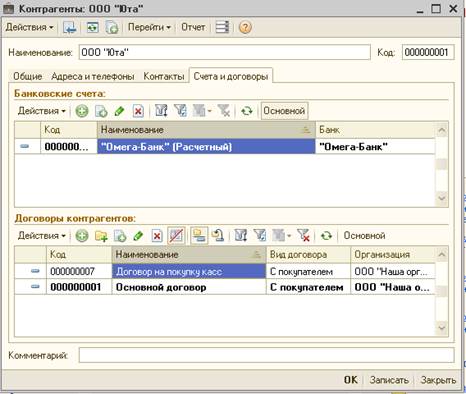Copy the bank account entry icon
Image resolution: width=466 pixels, height=394 pixels.
(101, 111)
